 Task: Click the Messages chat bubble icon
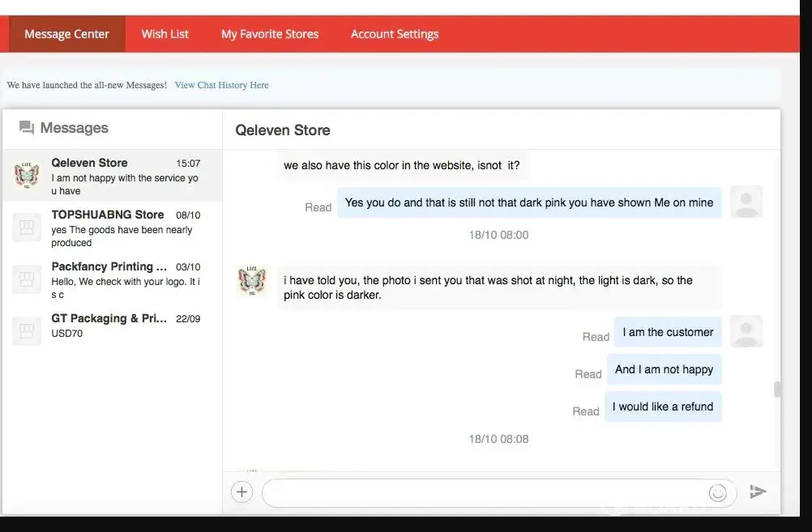tap(27, 128)
